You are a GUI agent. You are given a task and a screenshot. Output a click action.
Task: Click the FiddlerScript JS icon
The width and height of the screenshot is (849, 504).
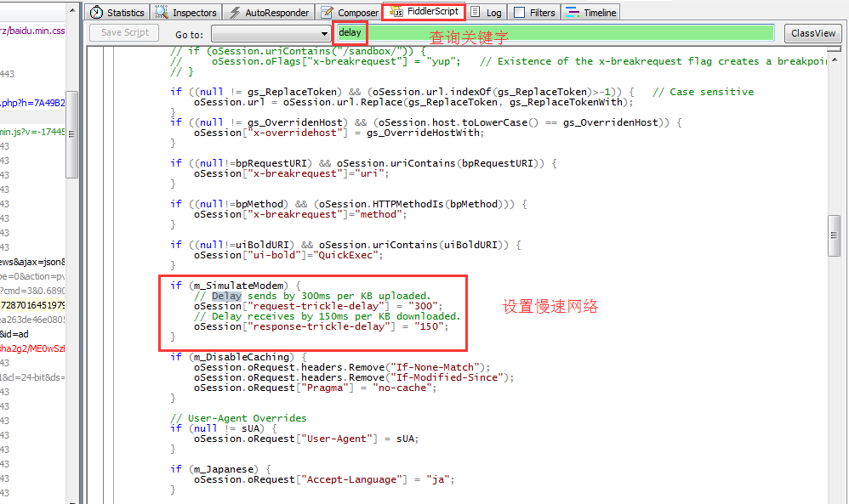coord(396,11)
